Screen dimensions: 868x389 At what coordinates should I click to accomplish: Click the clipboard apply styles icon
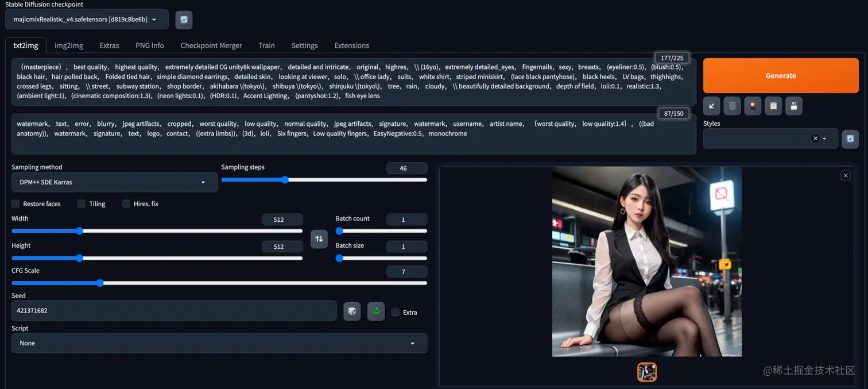(773, 106)
